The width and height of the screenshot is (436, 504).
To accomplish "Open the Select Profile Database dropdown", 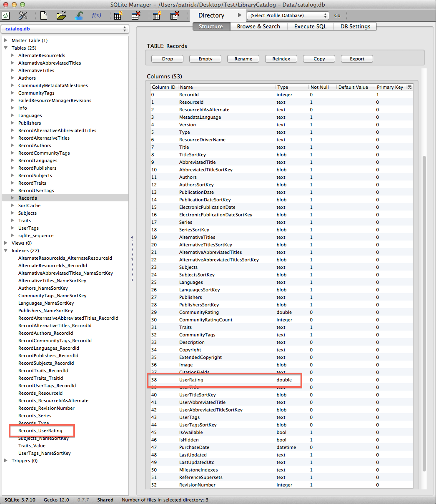I will pos(288,15).
